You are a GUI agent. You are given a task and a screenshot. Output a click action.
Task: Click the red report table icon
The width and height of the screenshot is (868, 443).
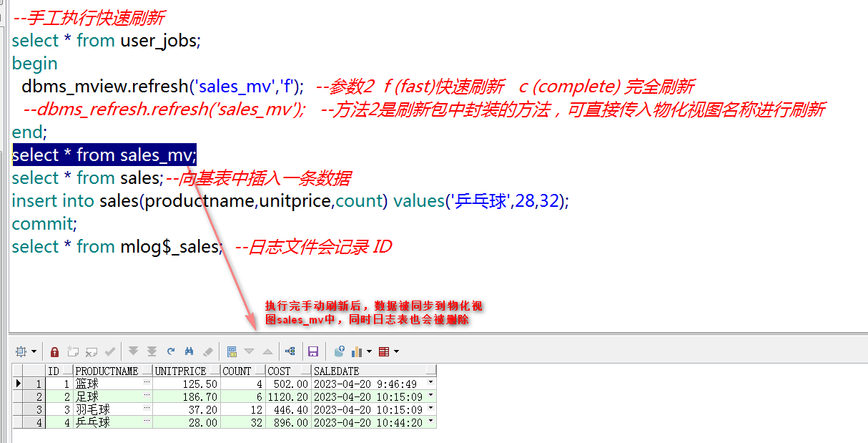click(x=384, y=351)
